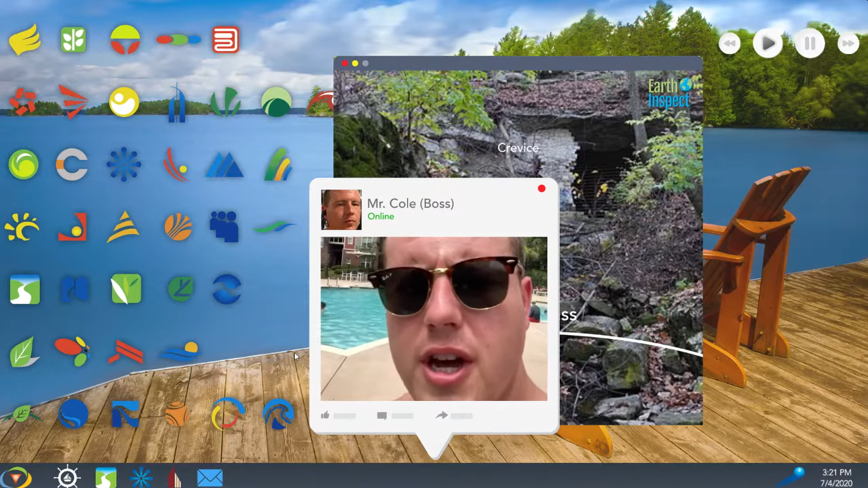Open the blue twin towers desktop icon
Image resolution: width=868 pixels, height=488 pixels.
coord(177,103)
